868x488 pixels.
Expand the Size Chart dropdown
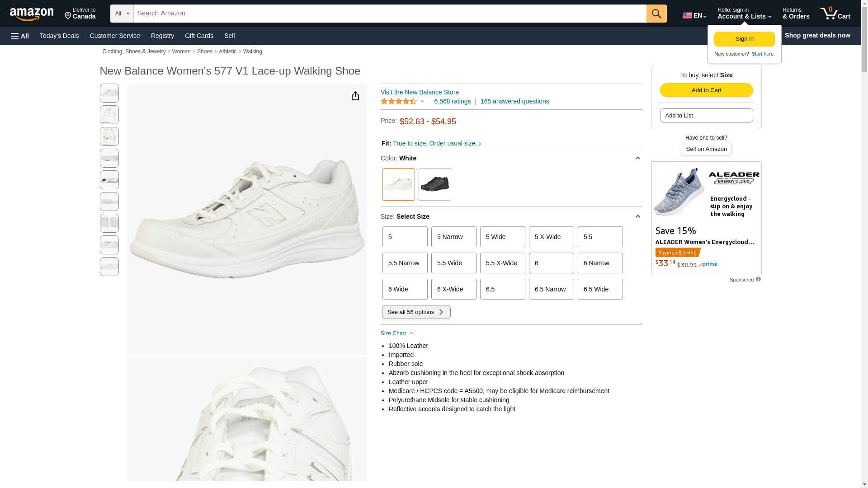click(x=397, y=333)
